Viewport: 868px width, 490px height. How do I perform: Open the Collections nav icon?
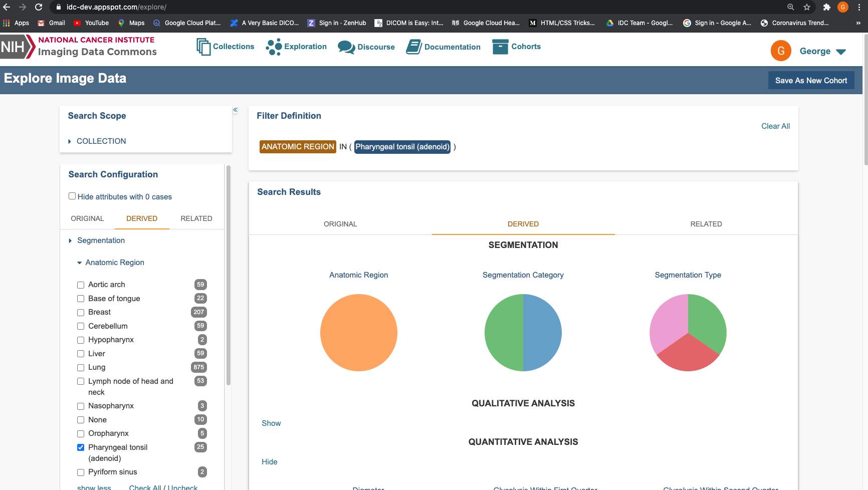203,47
